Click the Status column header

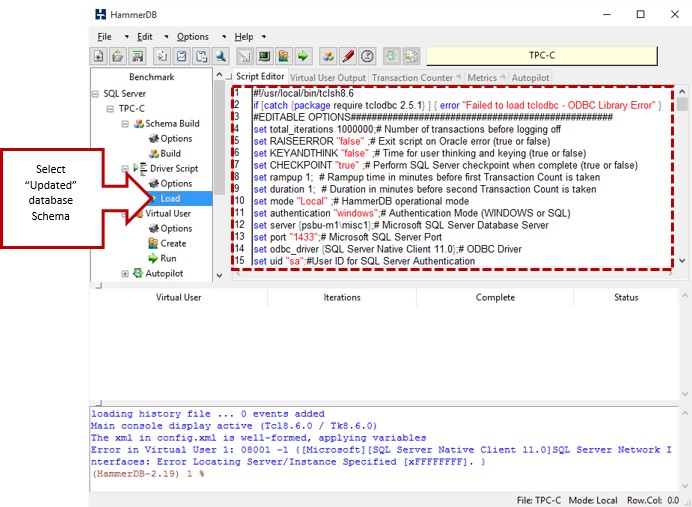coord(626,297)
